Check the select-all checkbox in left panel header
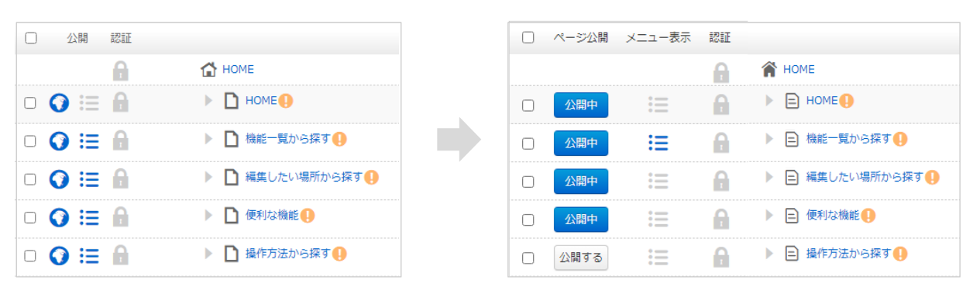 tap(31, 38)
